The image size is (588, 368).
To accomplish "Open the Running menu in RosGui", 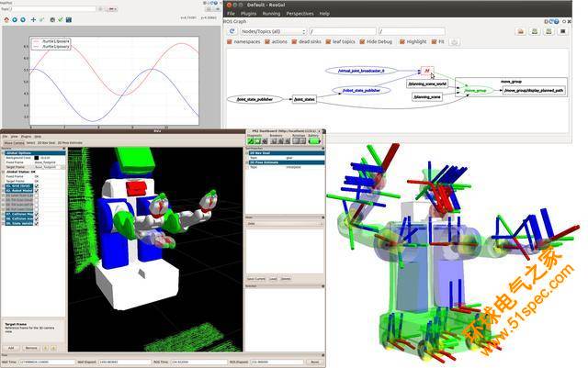I will (272, 14).
